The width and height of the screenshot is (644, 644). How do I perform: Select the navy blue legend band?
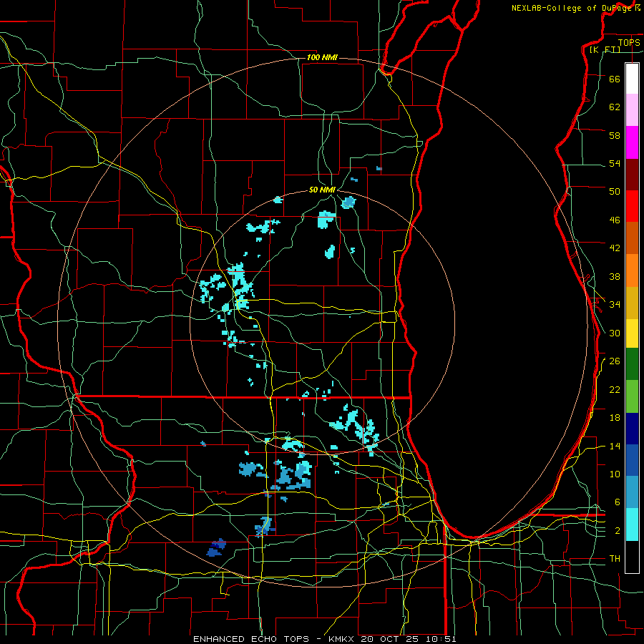point(632,429)
